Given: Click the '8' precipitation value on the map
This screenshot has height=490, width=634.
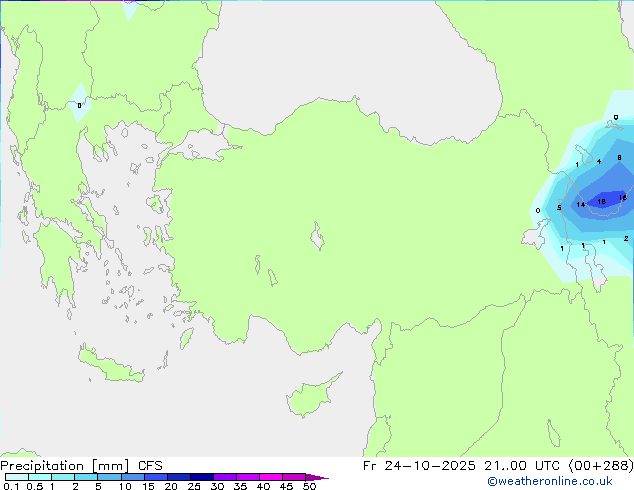Looking at the screenshot, I should point(619,158).
